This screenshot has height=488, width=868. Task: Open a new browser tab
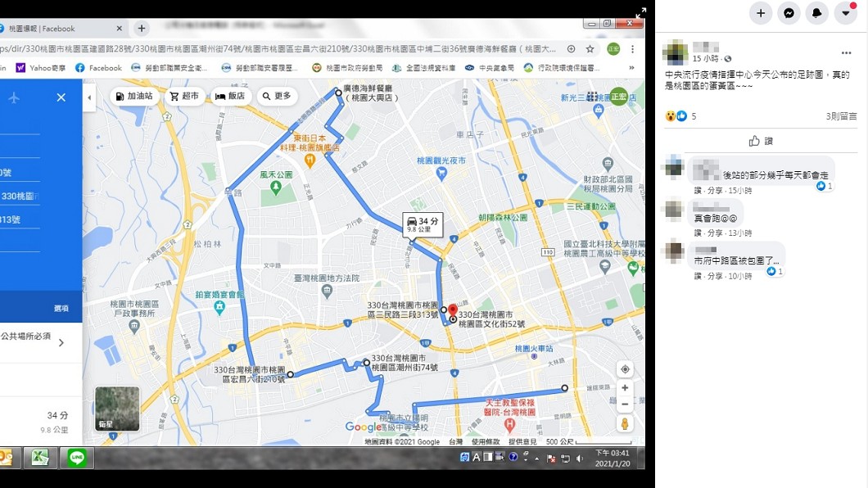[x=142, y=28]
